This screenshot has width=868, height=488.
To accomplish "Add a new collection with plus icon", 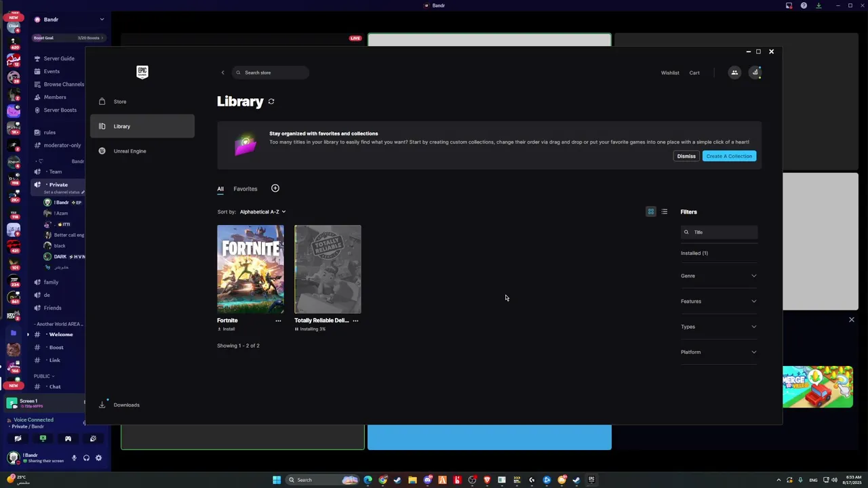I will coord(275,188).
